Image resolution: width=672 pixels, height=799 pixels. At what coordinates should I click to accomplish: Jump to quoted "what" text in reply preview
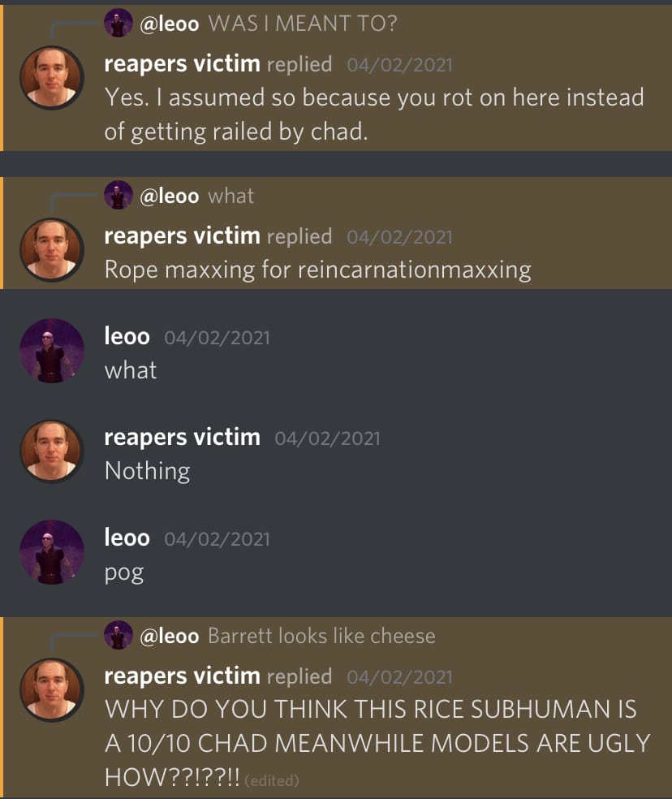(230, 196)
